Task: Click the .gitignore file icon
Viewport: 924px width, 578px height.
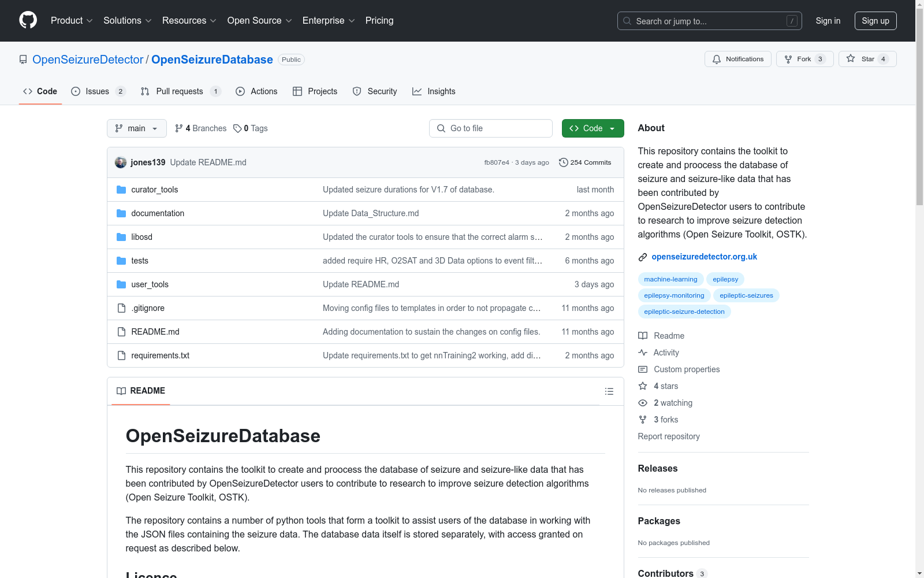Action: coord(121,308)
